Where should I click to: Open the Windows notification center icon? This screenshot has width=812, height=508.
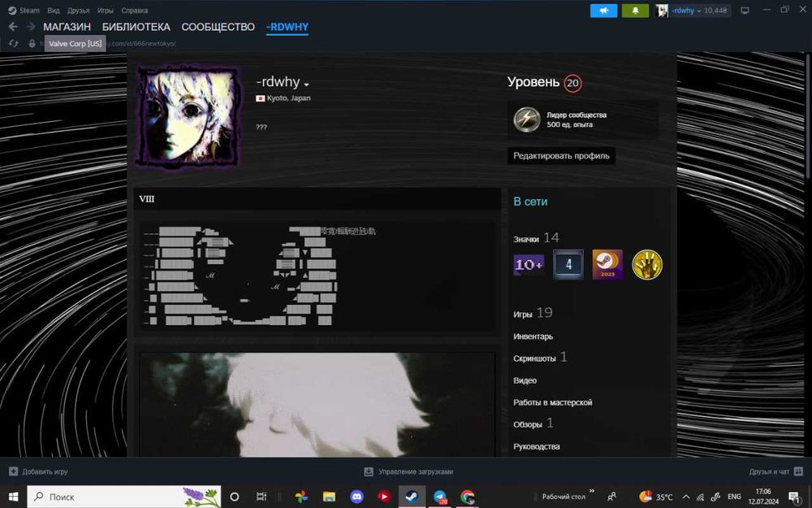795,497
